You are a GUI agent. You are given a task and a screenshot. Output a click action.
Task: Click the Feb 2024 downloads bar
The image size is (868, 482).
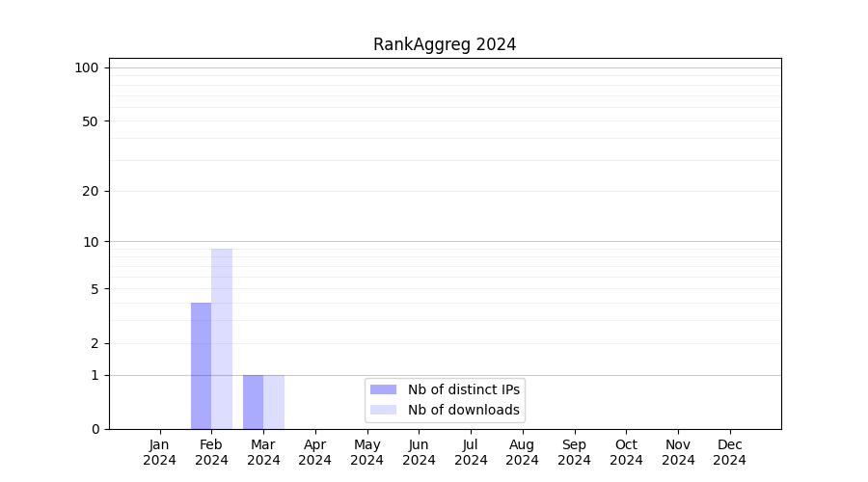point(222,339)
